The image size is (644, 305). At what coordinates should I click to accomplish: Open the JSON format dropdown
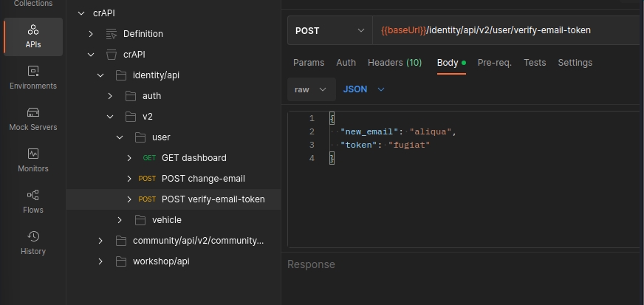coord(363,89)
